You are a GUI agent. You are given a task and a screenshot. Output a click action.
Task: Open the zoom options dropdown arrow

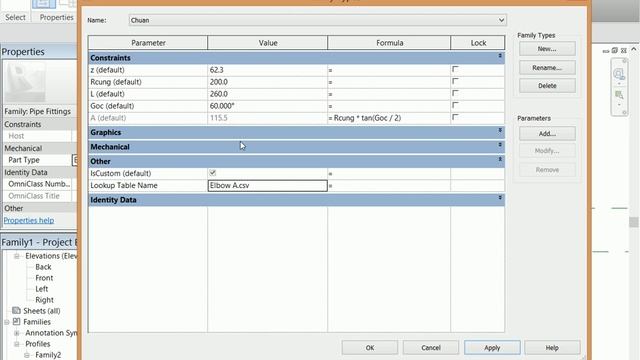(x=619, y=105)
